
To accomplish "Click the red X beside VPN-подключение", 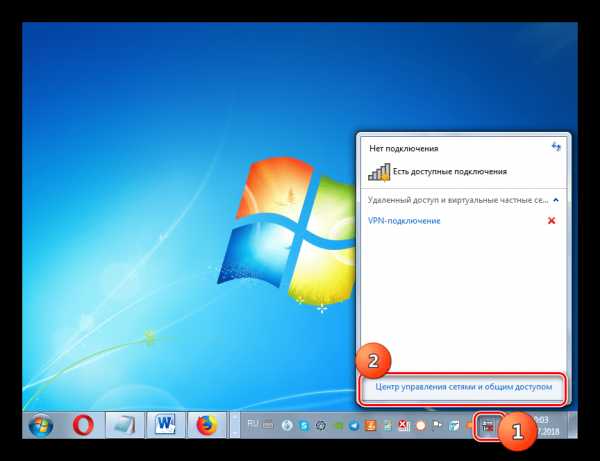I will pos(551,221).
